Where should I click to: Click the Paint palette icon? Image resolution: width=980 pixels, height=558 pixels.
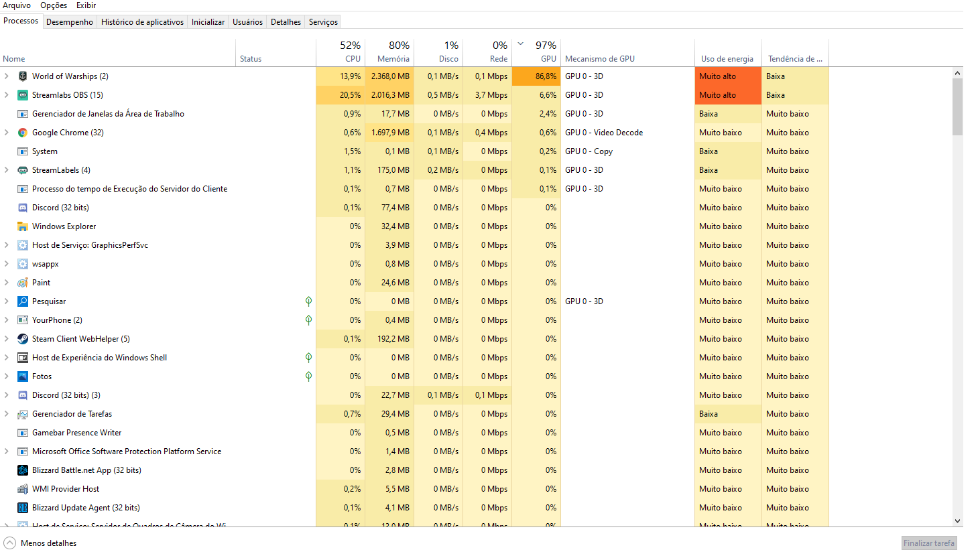(x=23, y=283)
